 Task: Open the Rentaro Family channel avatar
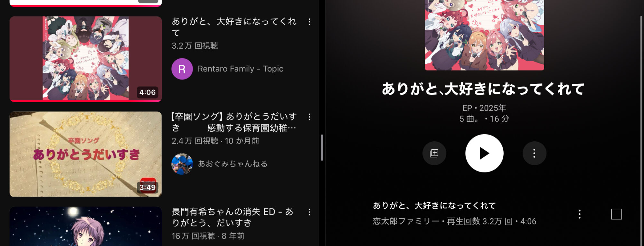point(182,69)
